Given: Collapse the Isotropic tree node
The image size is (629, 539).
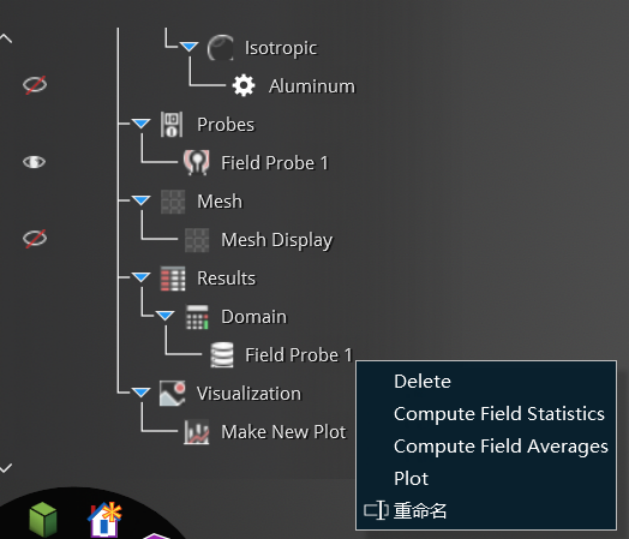Looking at the screenshot, I should tap(189, 47).
